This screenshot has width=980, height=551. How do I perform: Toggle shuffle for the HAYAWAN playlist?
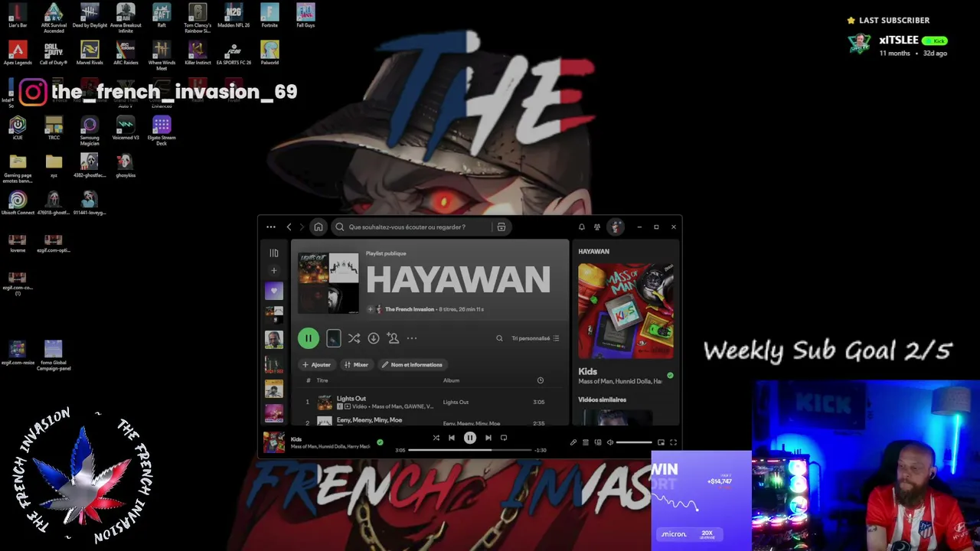[354, 338]
